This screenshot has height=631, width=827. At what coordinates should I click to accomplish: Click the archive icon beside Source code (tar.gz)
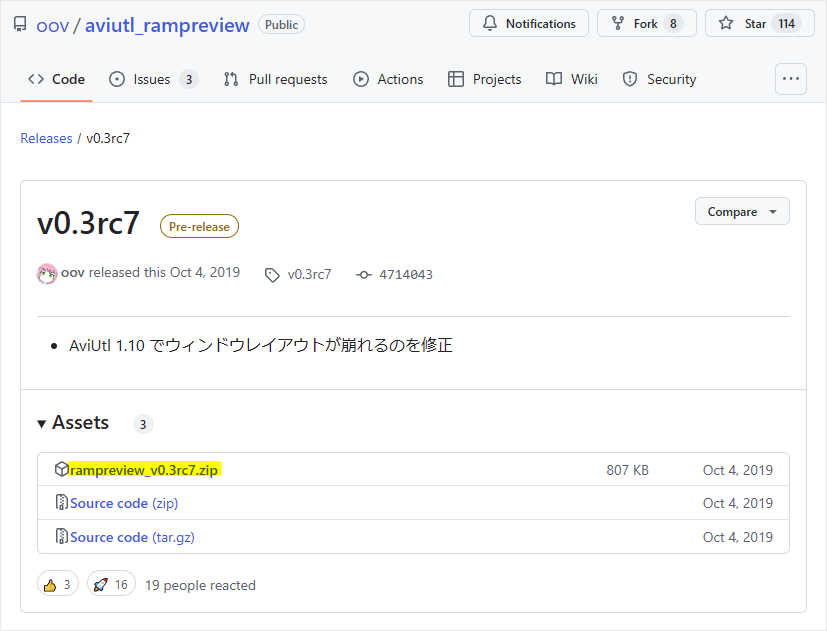[62, 536]
